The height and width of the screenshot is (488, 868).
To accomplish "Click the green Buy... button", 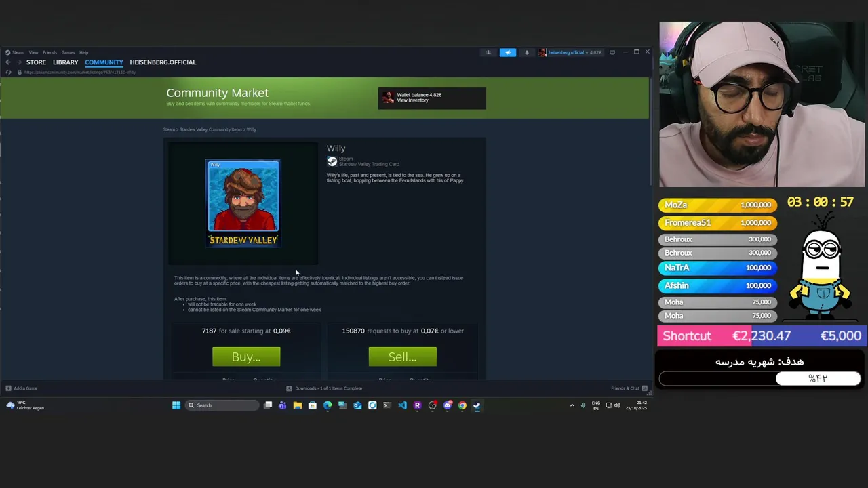I will click(x=246, y=357).
